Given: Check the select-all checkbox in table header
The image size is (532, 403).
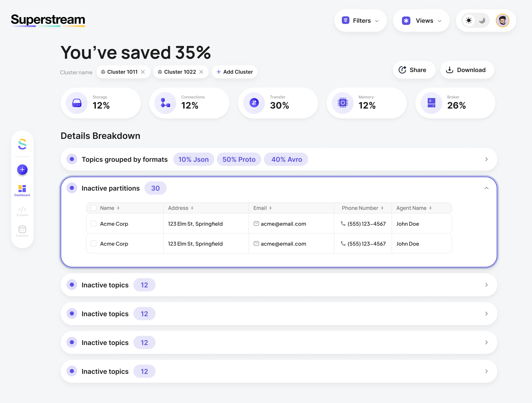Looking at the screenshot, I should (93, 208).
